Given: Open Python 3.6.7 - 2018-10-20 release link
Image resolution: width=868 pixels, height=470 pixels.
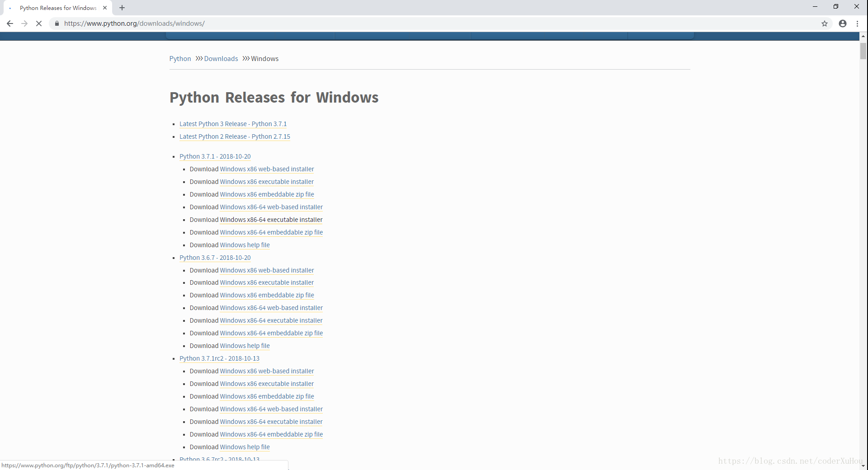Looking at the screenshot, I should (215, 258).
